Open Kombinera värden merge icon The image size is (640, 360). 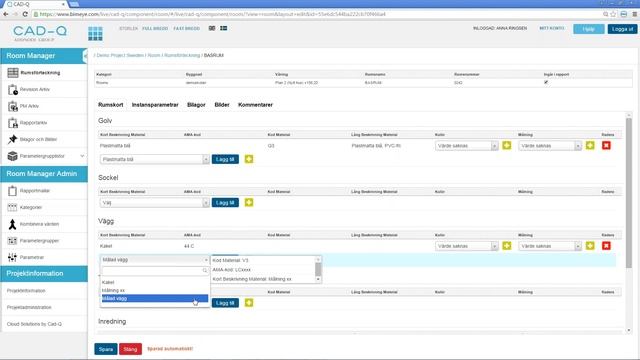(13, 224)
